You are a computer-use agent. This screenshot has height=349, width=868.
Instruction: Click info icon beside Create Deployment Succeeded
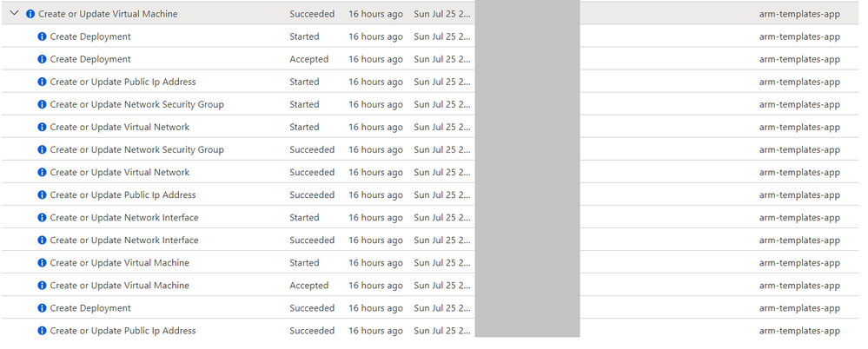pyautogui.click(x=42, y=308)
